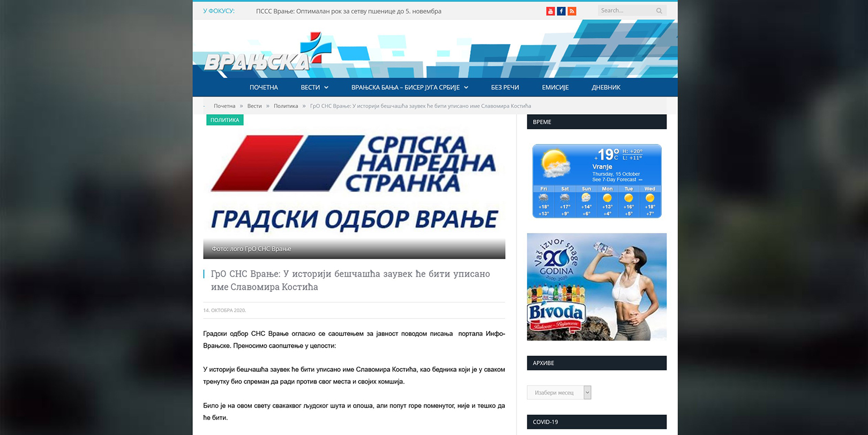Select the Wed forecast weather icon
This screenshot has width=868, height=435.
pos(650,198)
